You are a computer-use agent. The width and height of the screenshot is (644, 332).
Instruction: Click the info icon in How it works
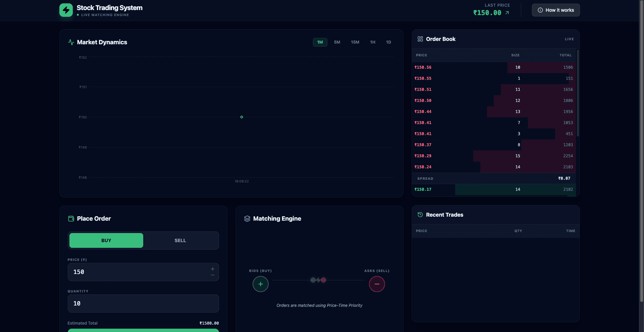540,10
